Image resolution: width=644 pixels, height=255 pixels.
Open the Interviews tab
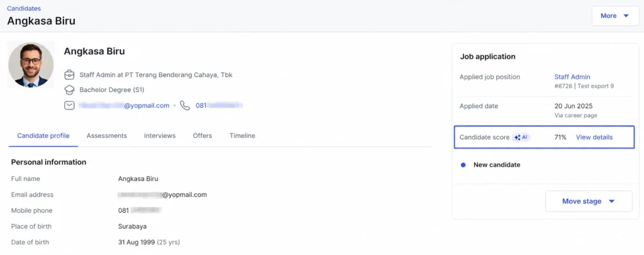160,136
